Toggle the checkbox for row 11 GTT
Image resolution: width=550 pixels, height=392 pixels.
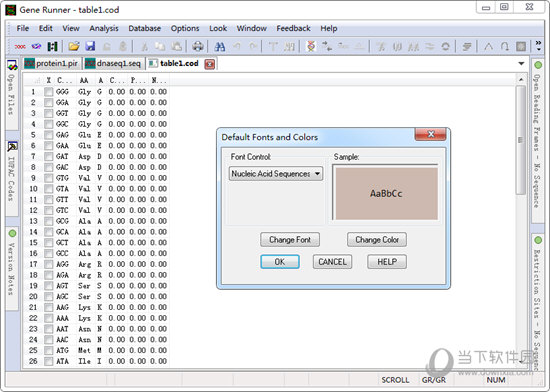pos(48,200)
